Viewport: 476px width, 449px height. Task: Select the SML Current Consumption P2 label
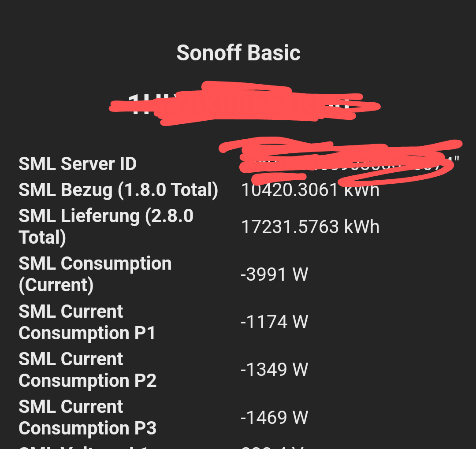(x=87, y=370)
